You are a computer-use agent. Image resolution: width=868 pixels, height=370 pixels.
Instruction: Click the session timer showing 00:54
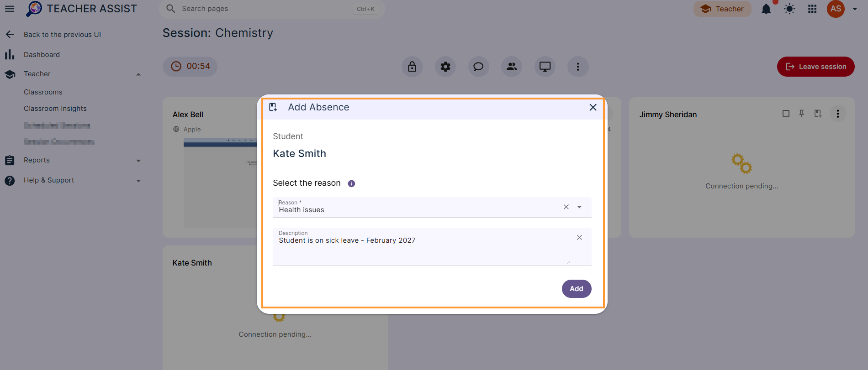point(190,66)
